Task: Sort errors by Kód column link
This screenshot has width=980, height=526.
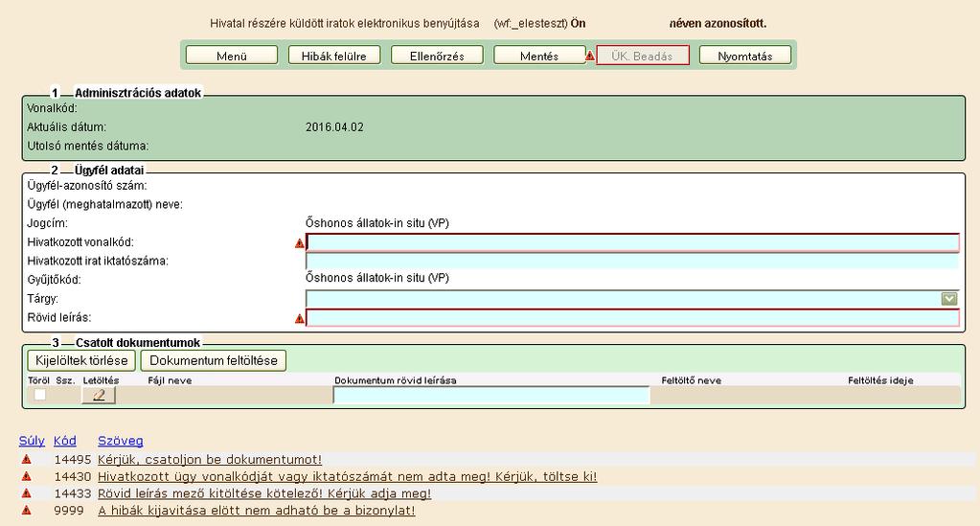Action: (x=65, y=441)
